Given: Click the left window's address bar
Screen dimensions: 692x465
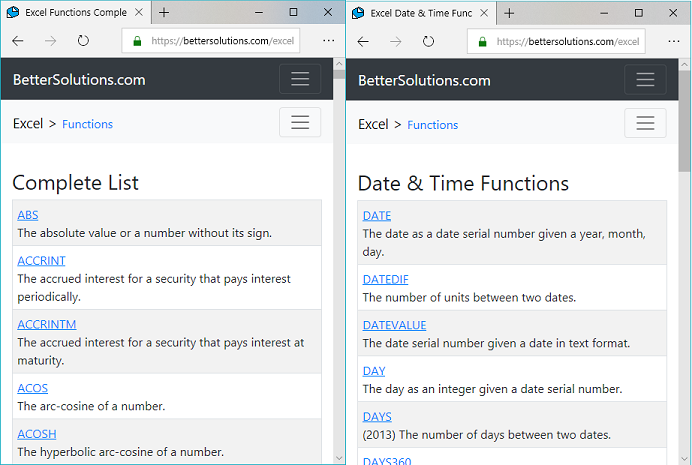Looking at the screenshot, I should [x=211, y=41].
